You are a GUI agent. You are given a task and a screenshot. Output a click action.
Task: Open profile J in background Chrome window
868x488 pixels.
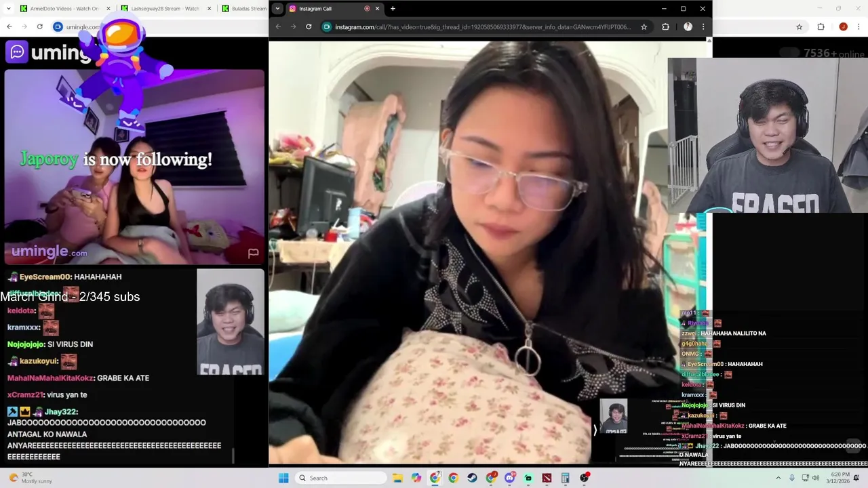(843, 27)
